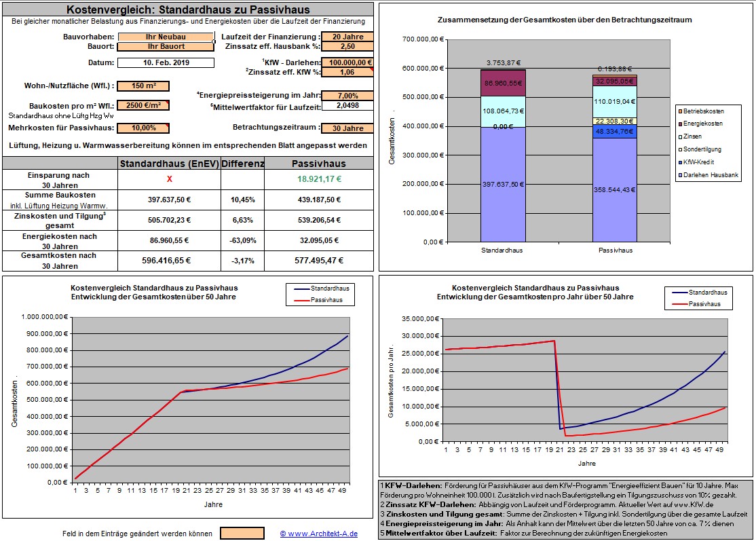This screenshot has width=756, height=541.
Task: Click the bar chart title 'Zusammensetzung der Gesamtkosten'
Action: (565, 20)
